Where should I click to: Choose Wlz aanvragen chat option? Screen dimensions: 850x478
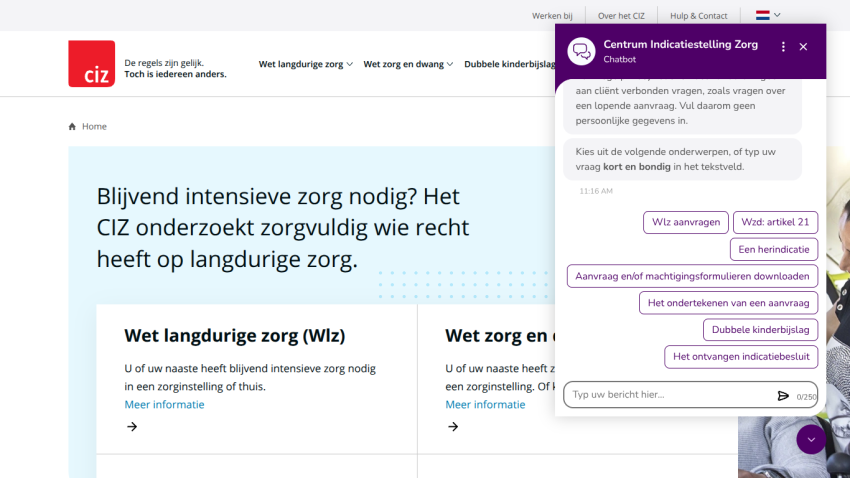point(686,222)
